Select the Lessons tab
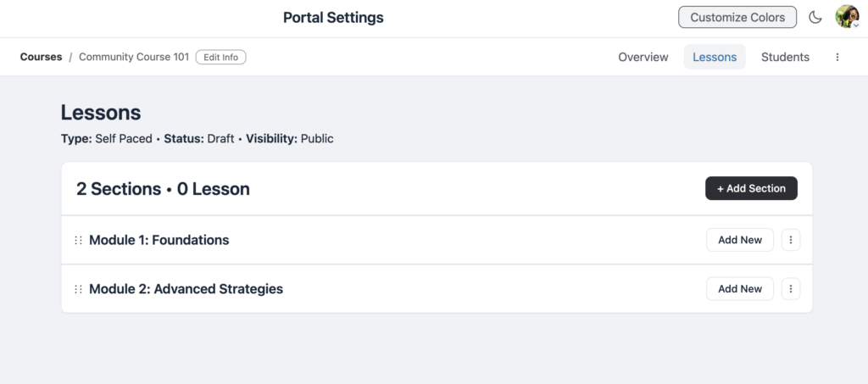868x384 pixels. [x=715, y=58]
